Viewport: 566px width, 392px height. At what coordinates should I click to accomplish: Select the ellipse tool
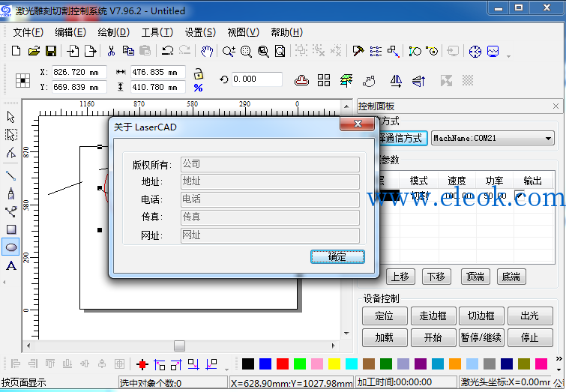11,247
